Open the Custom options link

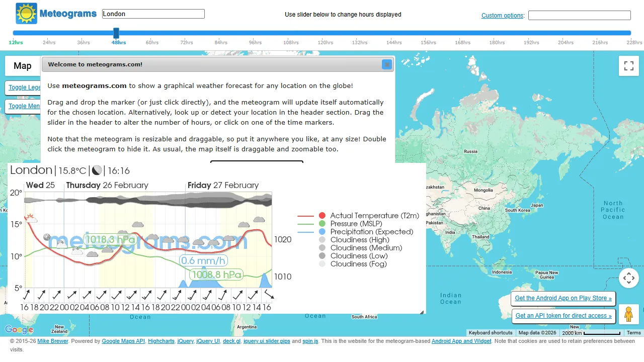[x=502, y=16]
